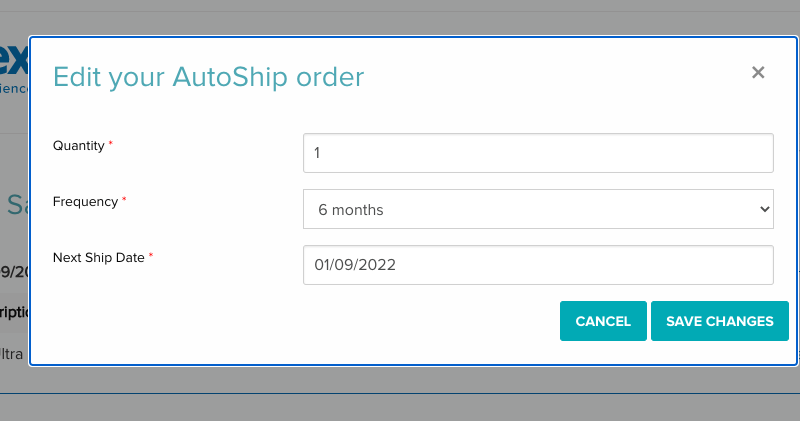This screenshot has height=421, width=800.
Task: Save changes to the AutoShip order
Action: (719, 321)
